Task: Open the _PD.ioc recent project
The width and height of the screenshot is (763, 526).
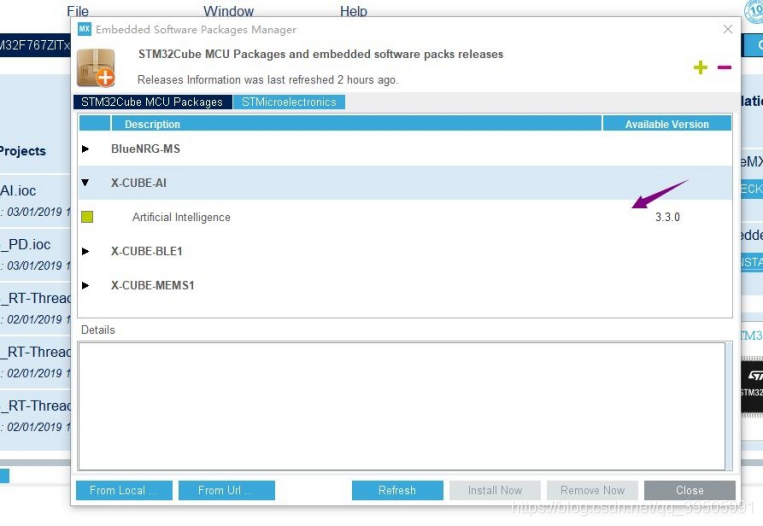Action: pyautogui.click(x=25, y=244)
